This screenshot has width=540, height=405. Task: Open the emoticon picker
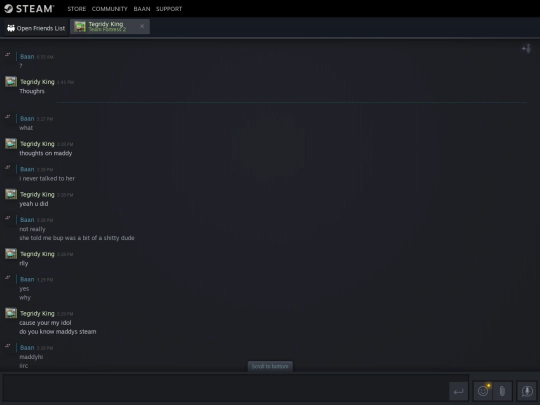tap(483, 391)
